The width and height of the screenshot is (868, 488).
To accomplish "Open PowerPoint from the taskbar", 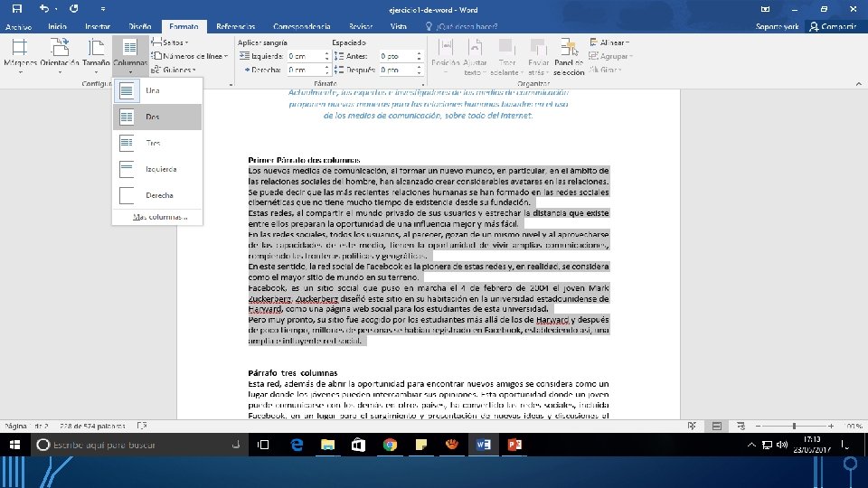I will pos(514,445).
